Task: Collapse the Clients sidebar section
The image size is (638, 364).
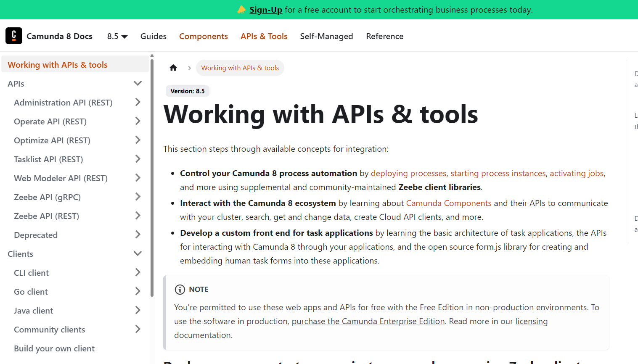Action: click(x=138, y=253)
